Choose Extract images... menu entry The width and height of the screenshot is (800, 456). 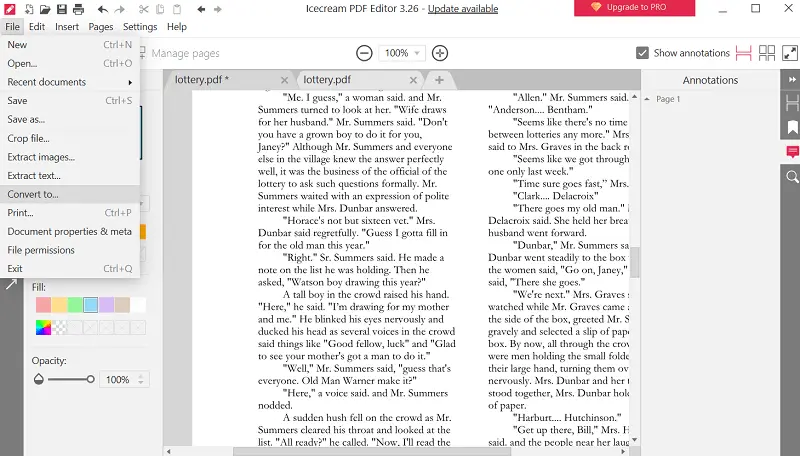[70, 157]
